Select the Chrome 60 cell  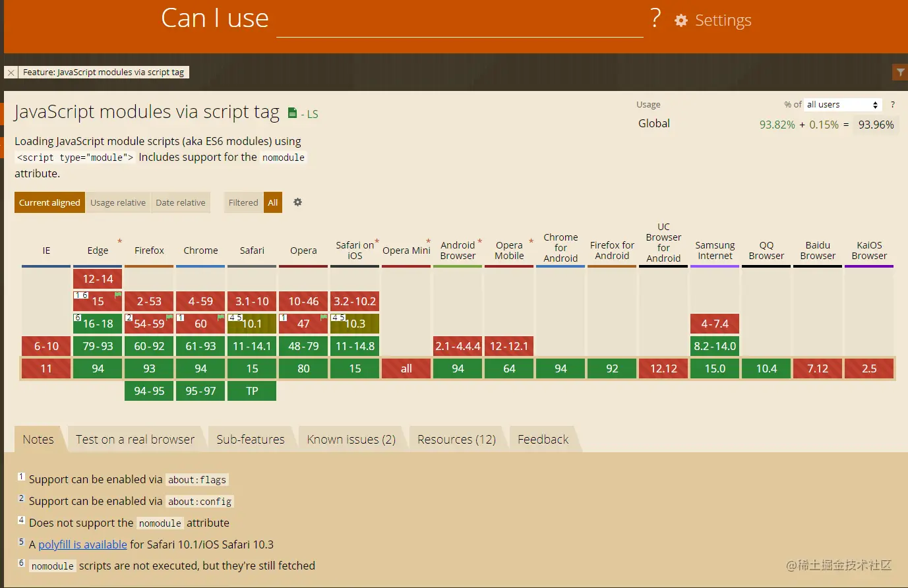coord(200,324)
